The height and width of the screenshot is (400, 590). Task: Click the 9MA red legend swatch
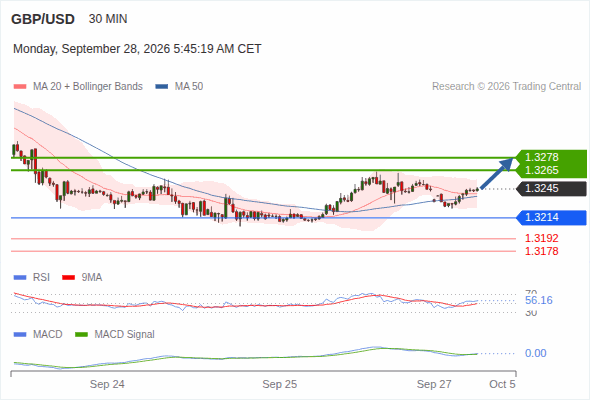[x=68, y=278]
